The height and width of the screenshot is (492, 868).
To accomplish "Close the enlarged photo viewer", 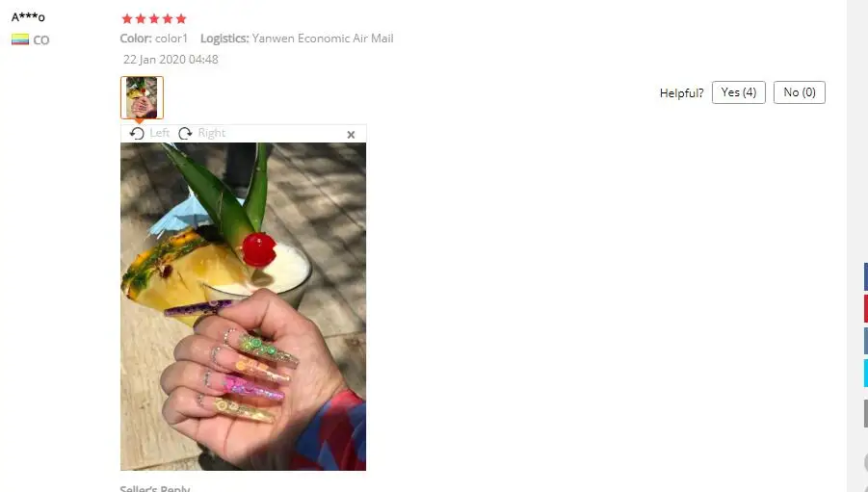I will pos(351,135).
